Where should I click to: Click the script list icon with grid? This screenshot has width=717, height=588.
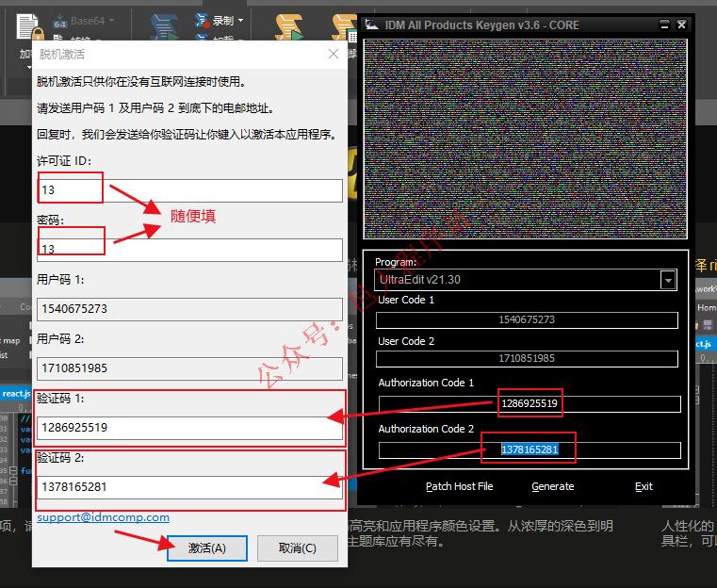coord(344,26)
